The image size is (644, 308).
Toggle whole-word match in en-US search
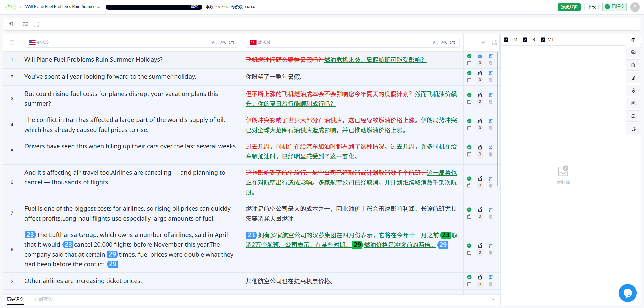(223, 42)
